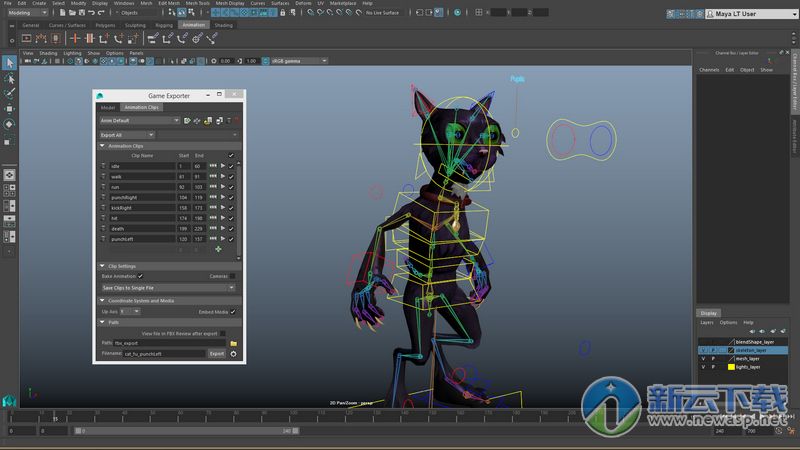800x450 pixels.
Task: Toggle the run clip export checkbox
Action: pos(231,187)
